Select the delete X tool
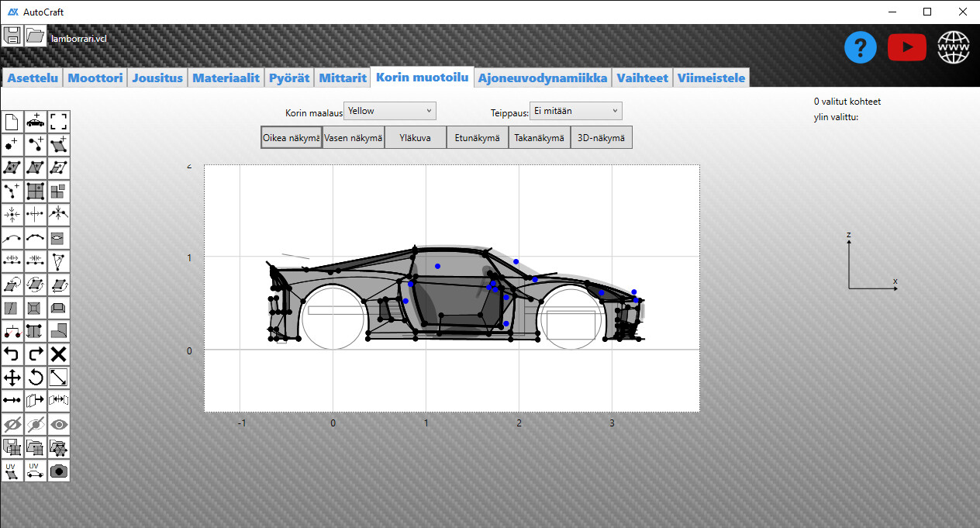 coord(59,354)
